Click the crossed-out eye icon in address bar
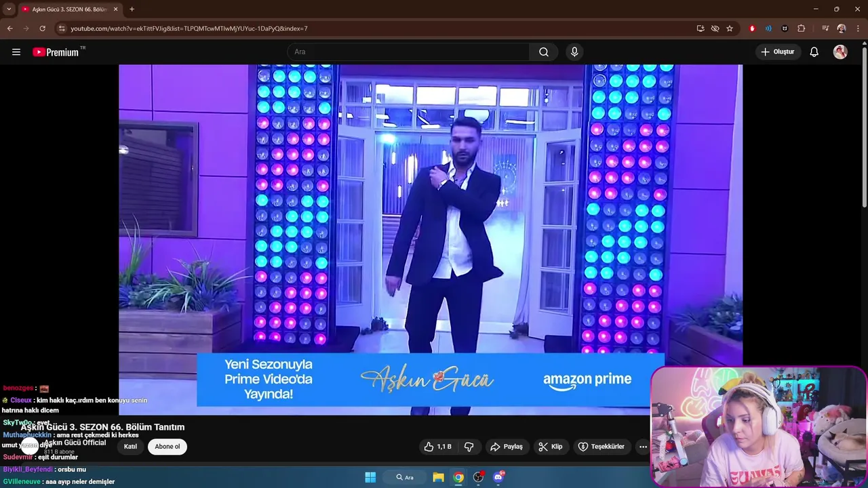Screen dimensions: 868x488 715,28
